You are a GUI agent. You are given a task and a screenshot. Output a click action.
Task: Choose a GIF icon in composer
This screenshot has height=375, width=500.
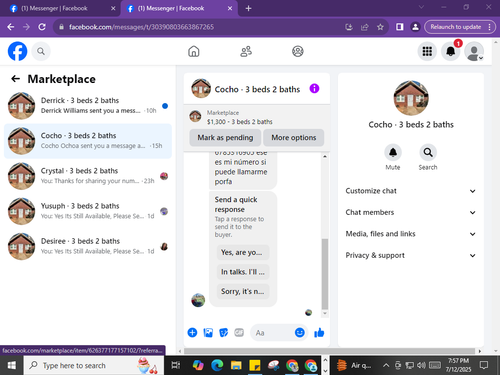coord(239,332)
